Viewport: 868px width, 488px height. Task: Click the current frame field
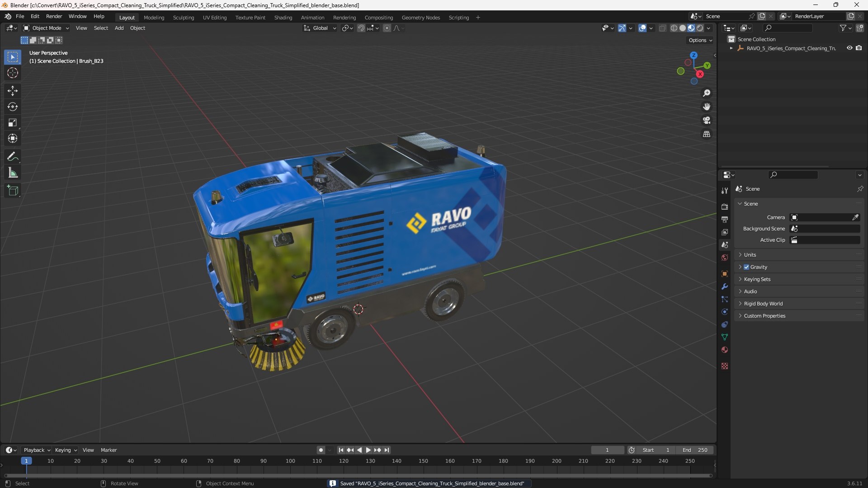[607, 450]
